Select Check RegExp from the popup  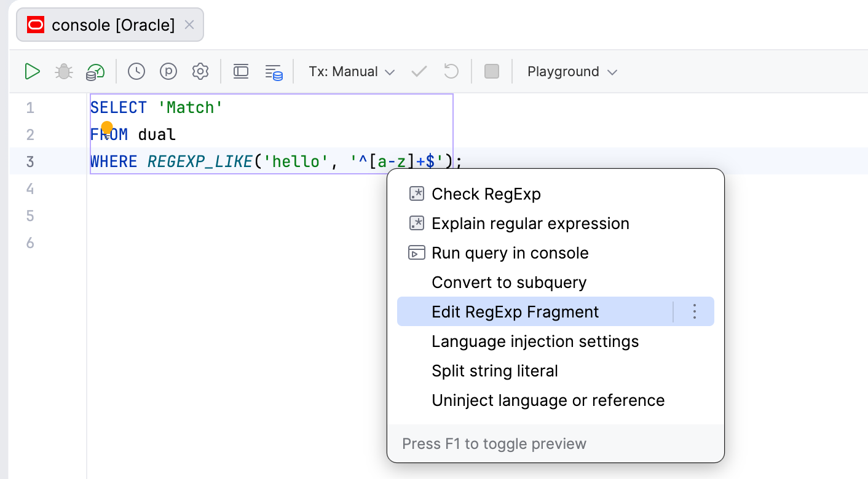click(x=556, y=194)
